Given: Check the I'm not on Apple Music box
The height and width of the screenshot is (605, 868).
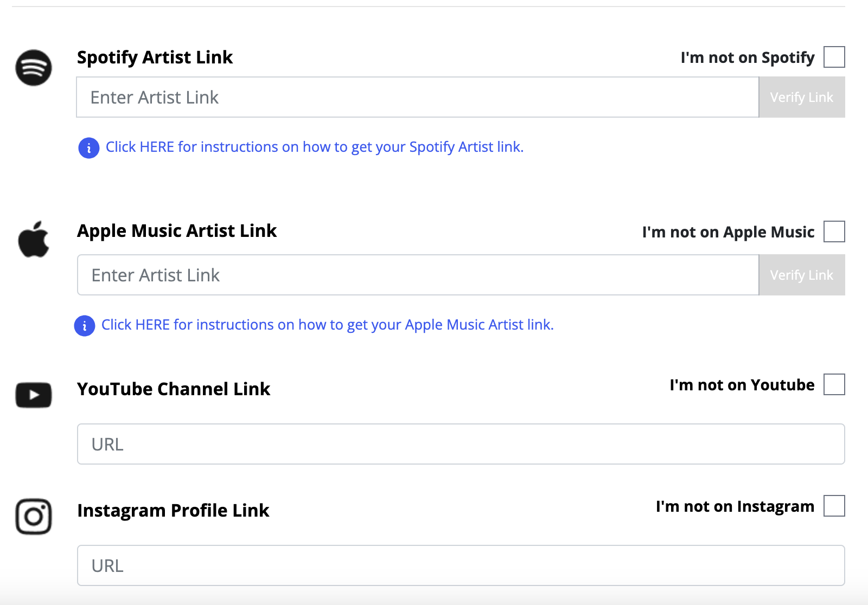Looking at the screenshot, I should tap(834, 231).
